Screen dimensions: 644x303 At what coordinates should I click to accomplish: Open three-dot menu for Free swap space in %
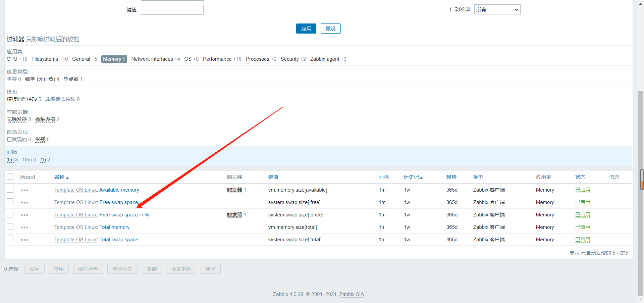[24, 215]
